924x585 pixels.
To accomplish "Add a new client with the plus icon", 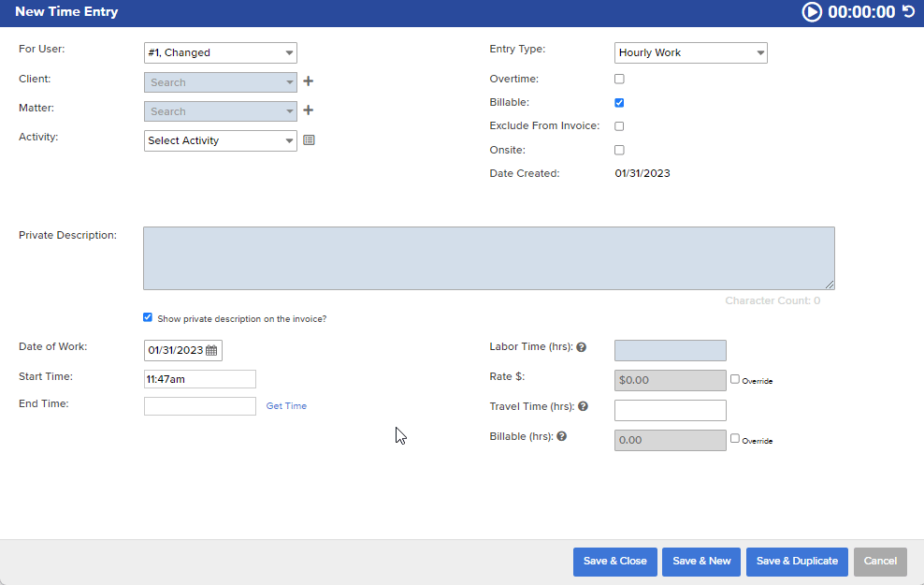I will [309, 81].
